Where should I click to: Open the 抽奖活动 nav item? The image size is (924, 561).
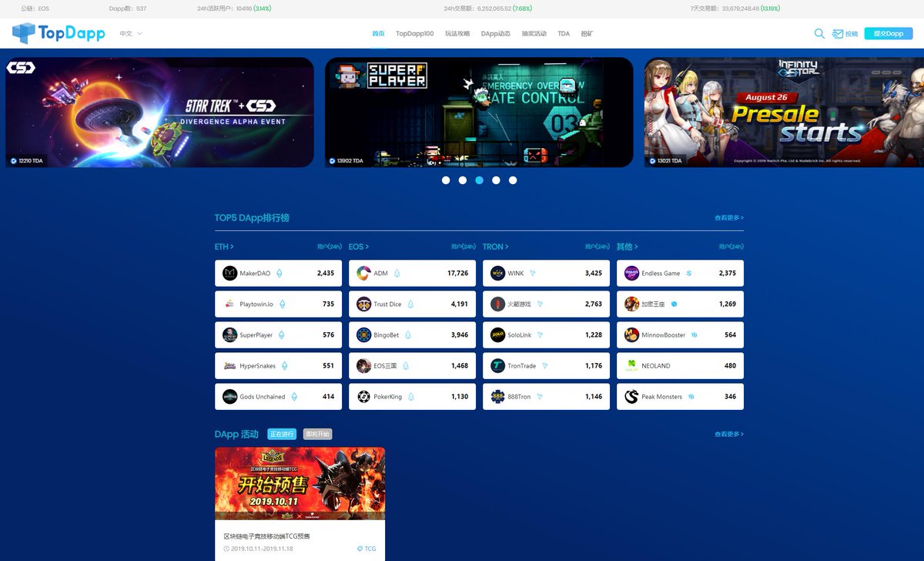pyautogui.click(x=534, y=34)
